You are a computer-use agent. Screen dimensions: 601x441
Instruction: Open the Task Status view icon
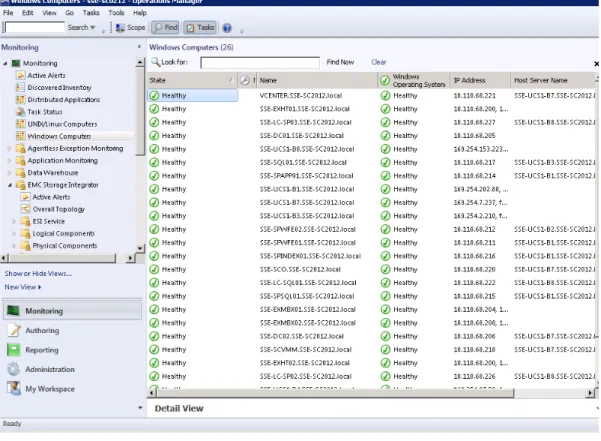[x=20, y=112]
